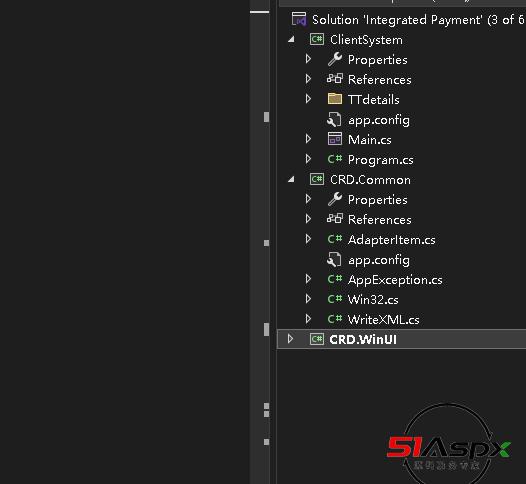Select the Solution 'Integrated Payment' icon
The height and width of the screenshot is (484, 526).
pyautogui.click(x=299, y=19)
